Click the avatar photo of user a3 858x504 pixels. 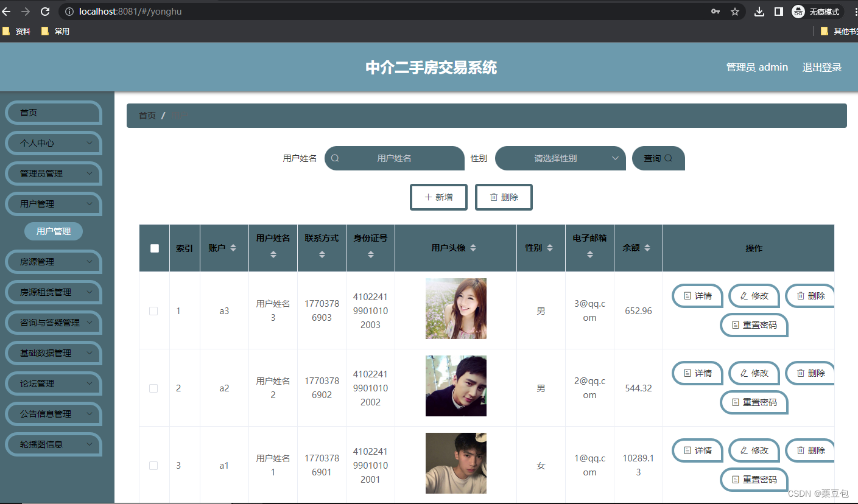(456, 309)
